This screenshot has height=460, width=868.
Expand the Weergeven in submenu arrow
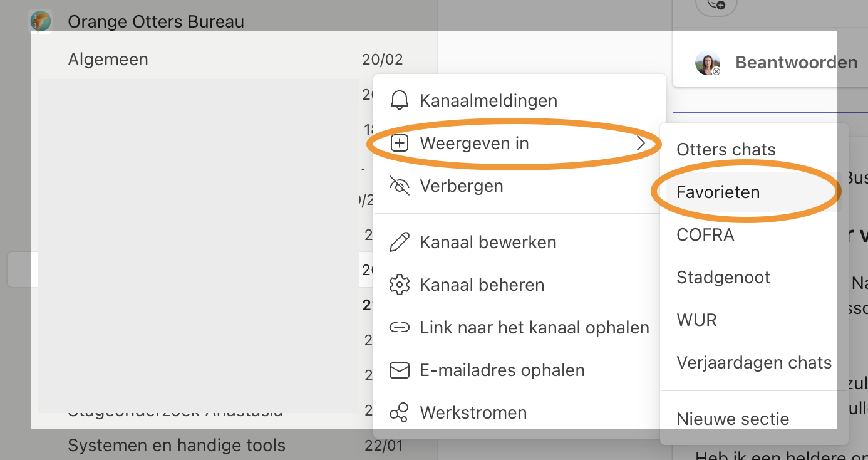641,143
